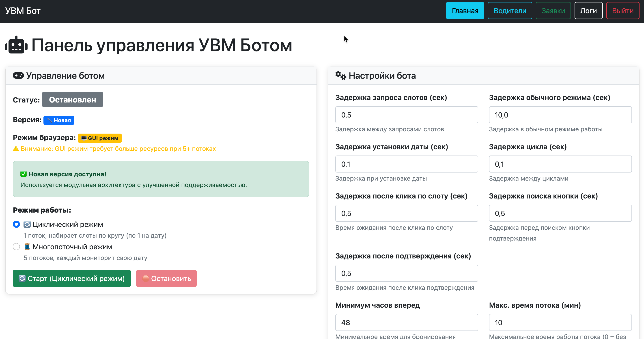Click the gears icon beside Настройки бота
Screen dimensions: 644x339
(x=340, y=75)
